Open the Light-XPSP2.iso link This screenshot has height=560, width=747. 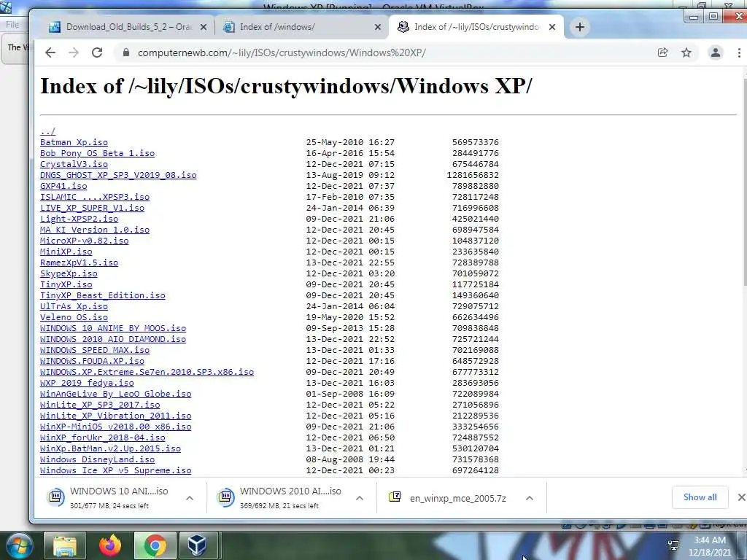click(x=79, y=219)
